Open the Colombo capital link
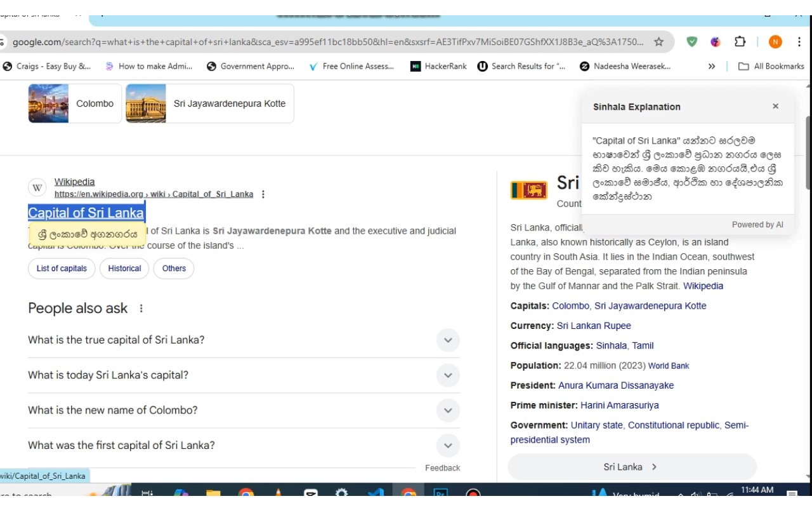 tap(570, 306)
